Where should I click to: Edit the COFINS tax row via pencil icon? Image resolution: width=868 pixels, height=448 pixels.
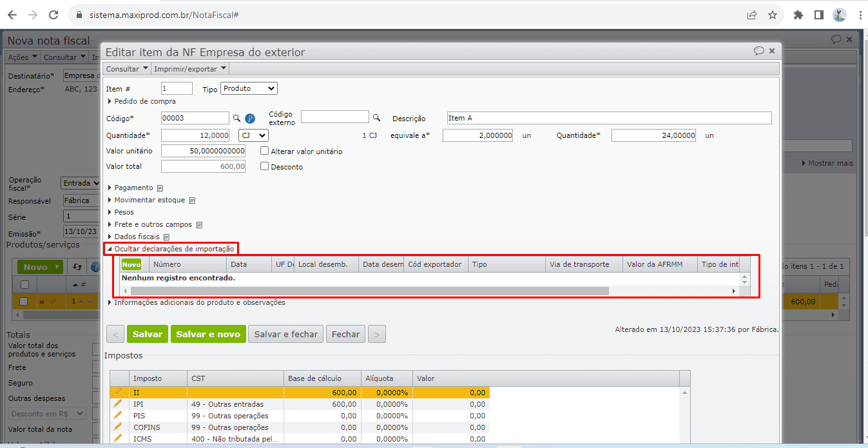pyautogui.click(x=117, y=427)
